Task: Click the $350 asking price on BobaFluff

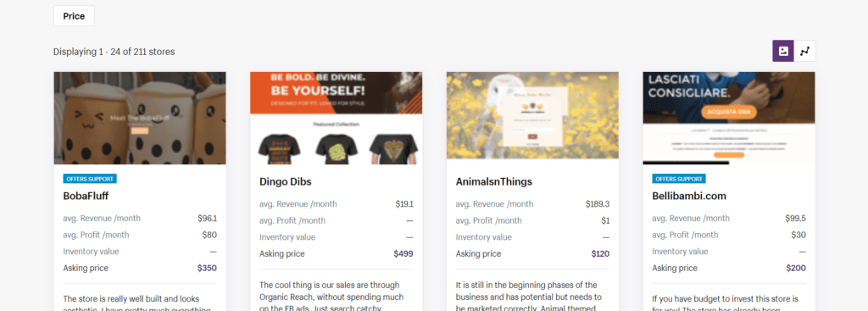Action: coord(207,269)
